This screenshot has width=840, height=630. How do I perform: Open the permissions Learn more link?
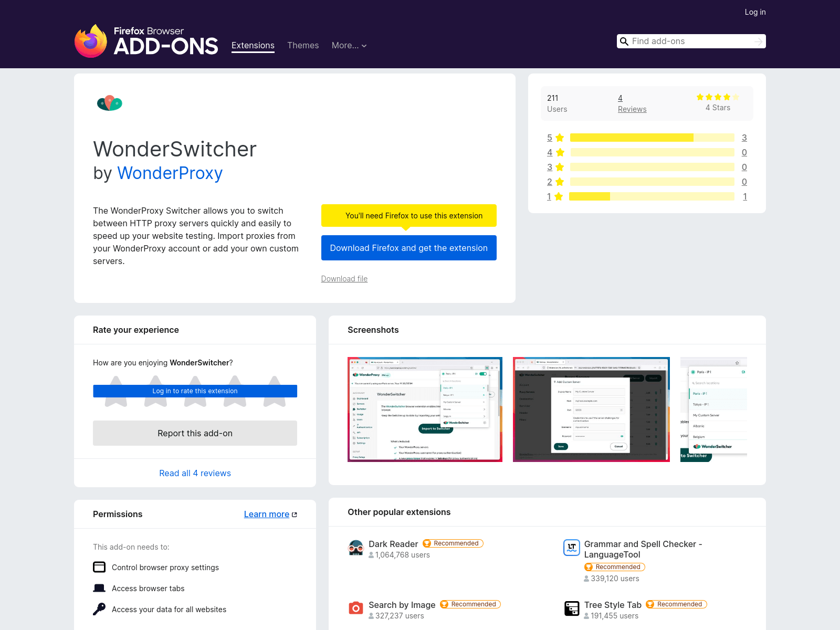267,514
